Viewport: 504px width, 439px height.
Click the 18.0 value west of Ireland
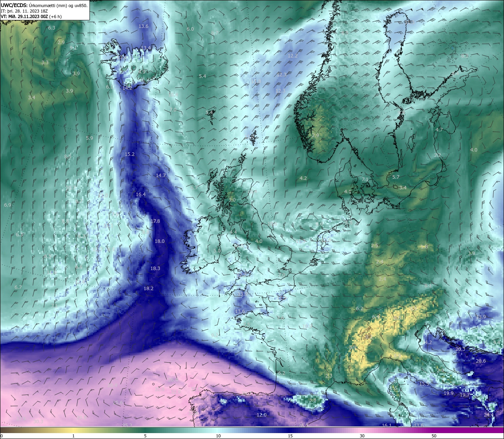159,241
